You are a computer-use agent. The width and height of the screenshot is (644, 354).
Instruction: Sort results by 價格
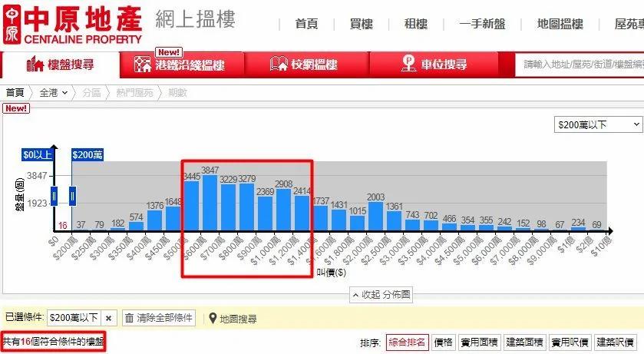click(x=443, y=342)
